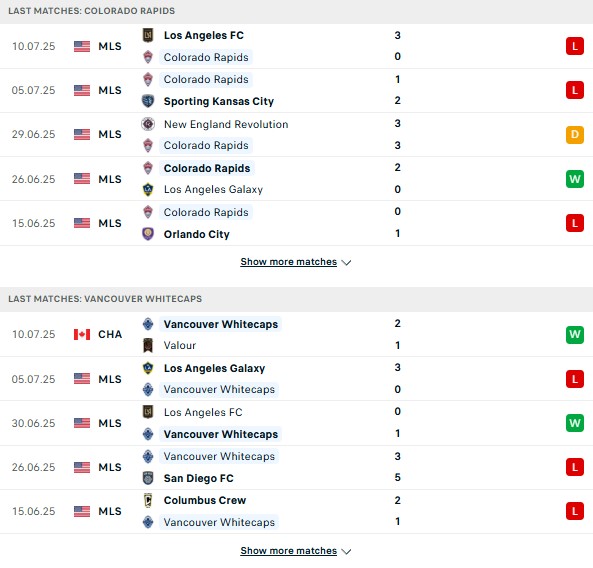Click the Los Angeles Galaxy crest in the 26.06.25 Colorado match

click(148, 189)
